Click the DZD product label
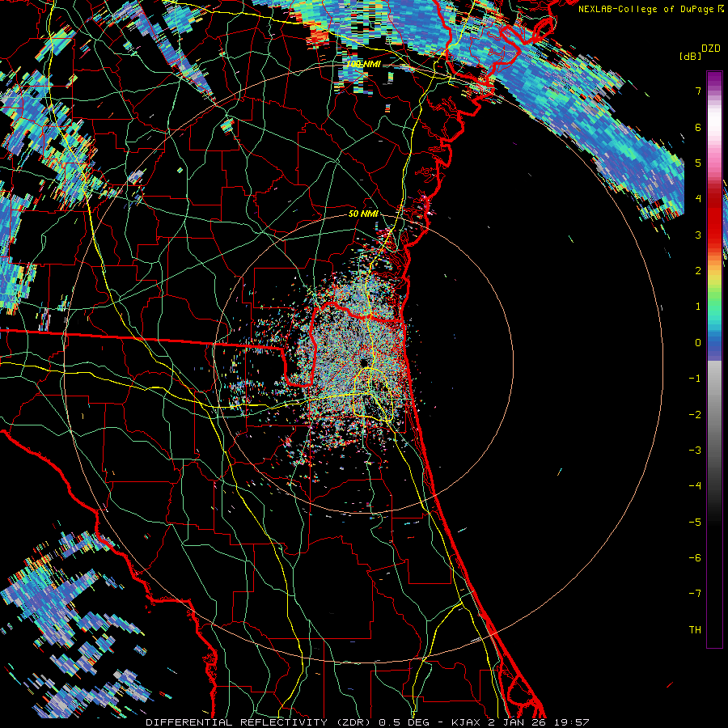This screenshot has width=728, height=728. tap(711, 49)
